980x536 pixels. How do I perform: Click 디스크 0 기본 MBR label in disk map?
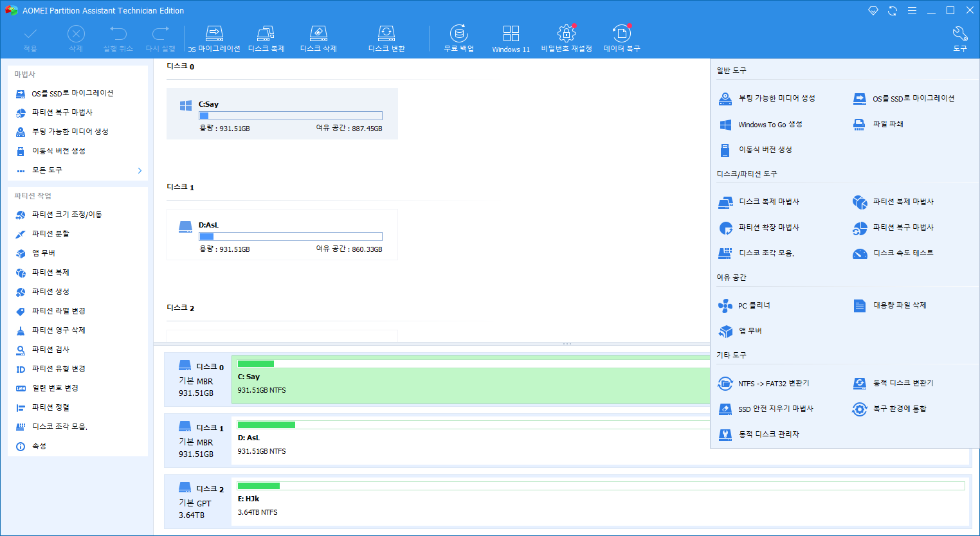pyautogui.click(x=198, y=380)
